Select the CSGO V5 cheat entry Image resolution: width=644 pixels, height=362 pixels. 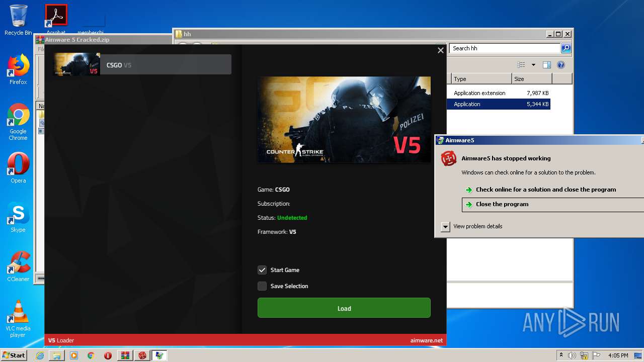[142, 64]
